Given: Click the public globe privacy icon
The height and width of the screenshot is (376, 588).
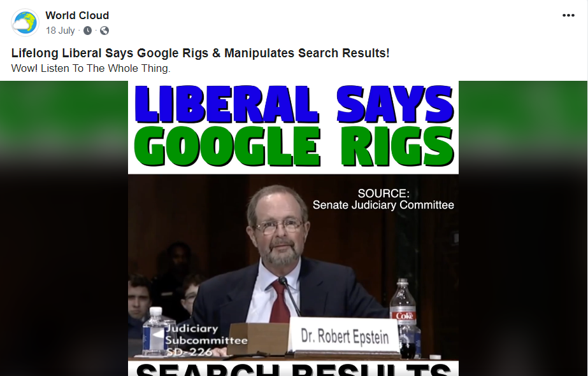Looking at the screenshot, I should (104, 31).
